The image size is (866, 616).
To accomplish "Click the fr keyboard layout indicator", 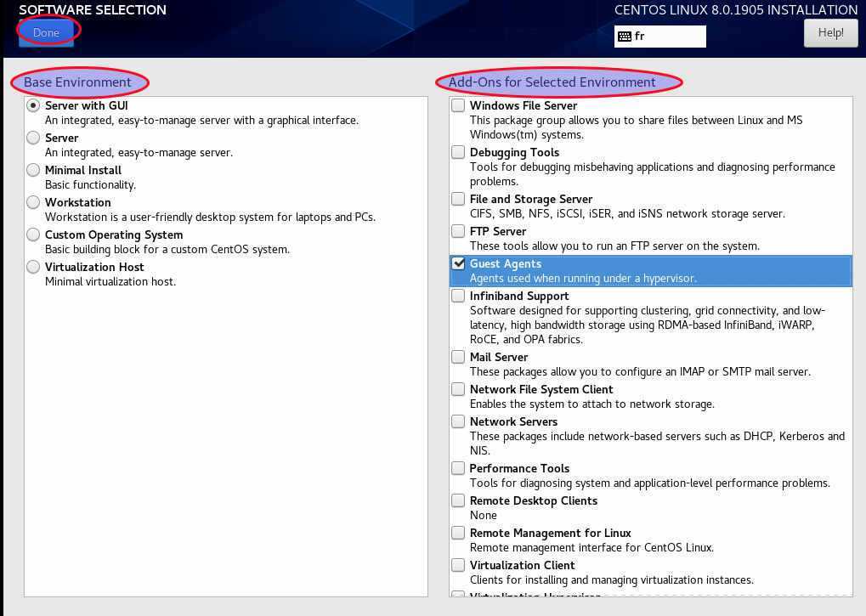I will coord(659,37).
